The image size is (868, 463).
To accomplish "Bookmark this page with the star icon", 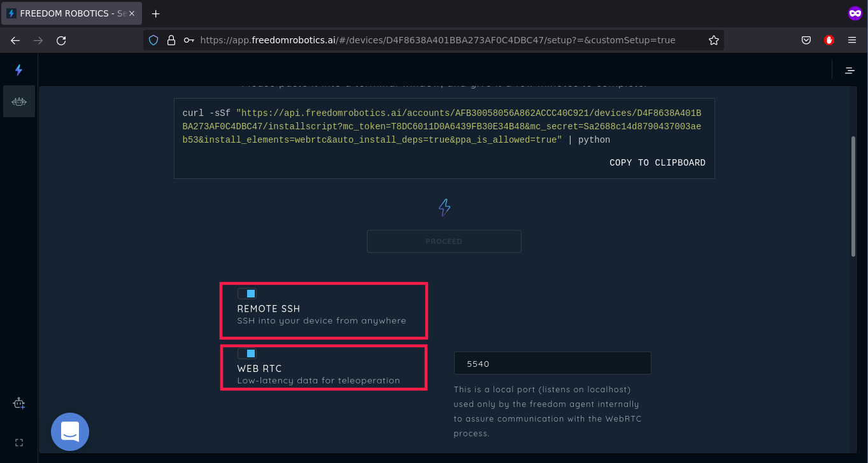I will click(x=714, y=40).
